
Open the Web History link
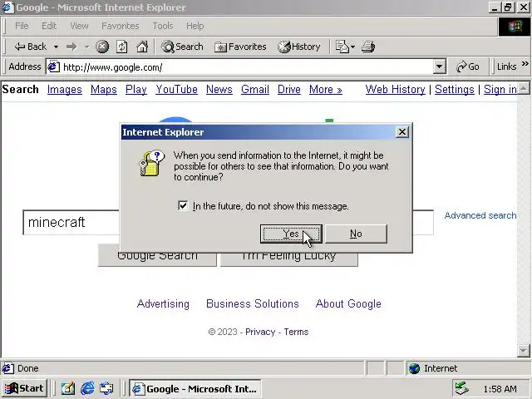396,89
